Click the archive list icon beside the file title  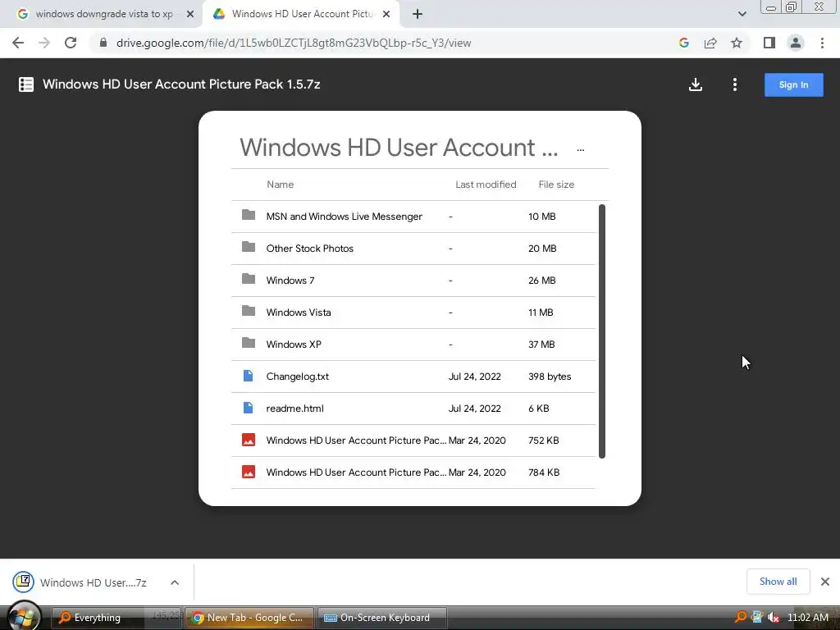[x=25, y=84]
